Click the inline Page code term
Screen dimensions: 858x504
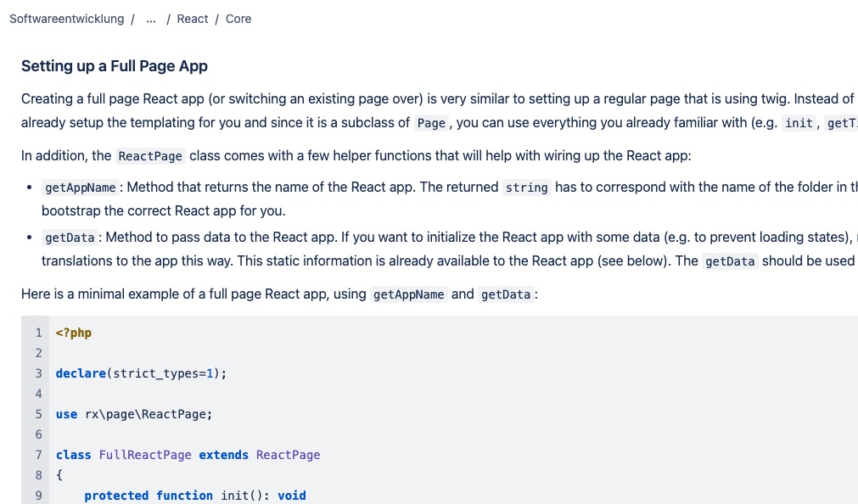[x=431, y=123]
